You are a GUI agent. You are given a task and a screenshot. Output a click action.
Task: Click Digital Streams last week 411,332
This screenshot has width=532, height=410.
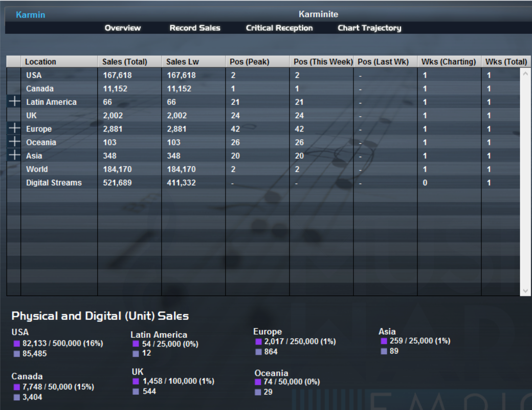pyautogui.click(x=181, y=183)
